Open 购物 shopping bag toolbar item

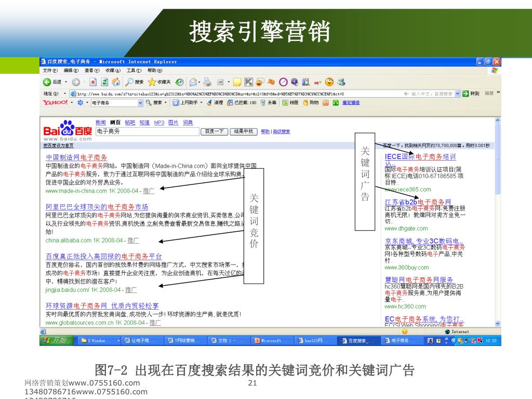pos(311,102)
